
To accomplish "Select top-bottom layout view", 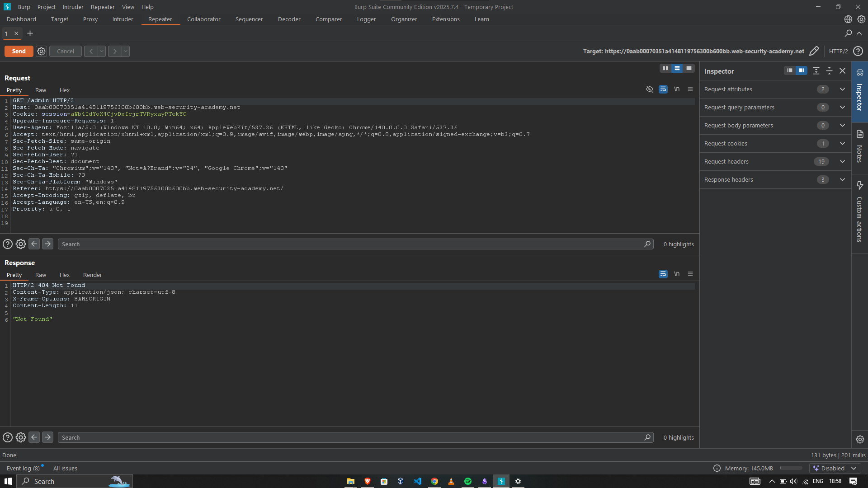I will point(677,68).
